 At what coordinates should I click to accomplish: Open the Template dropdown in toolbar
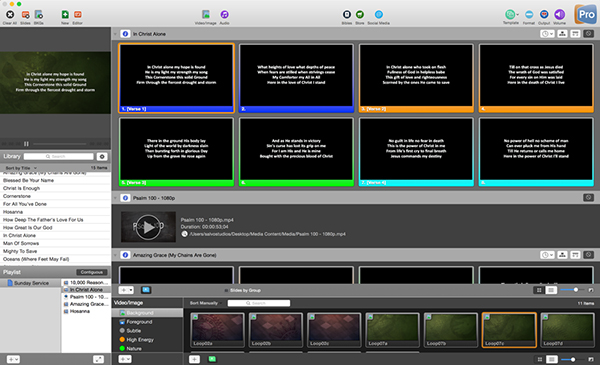(x=511, y=15)
